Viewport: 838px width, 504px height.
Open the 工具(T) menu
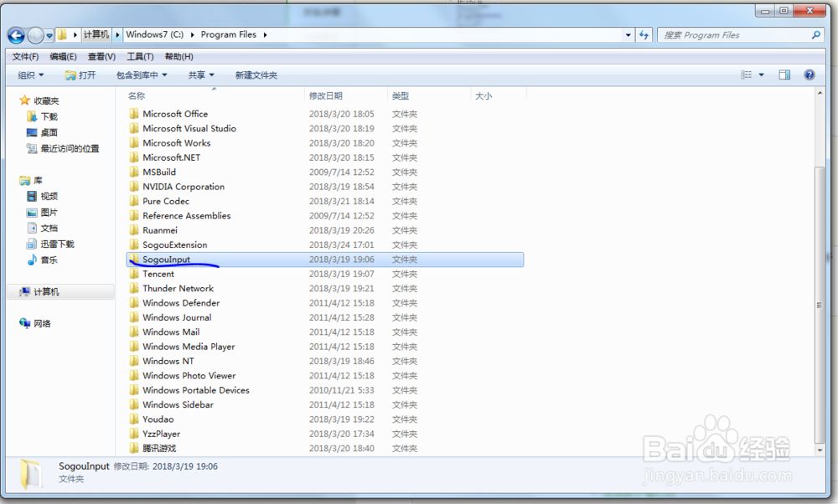tap(140, 57)
